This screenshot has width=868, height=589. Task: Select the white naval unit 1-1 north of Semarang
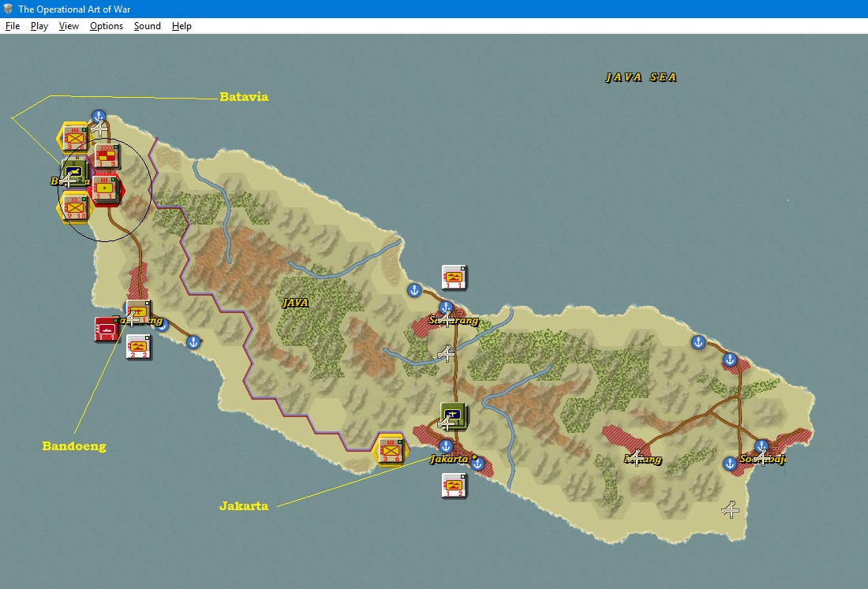pos(454,277)
